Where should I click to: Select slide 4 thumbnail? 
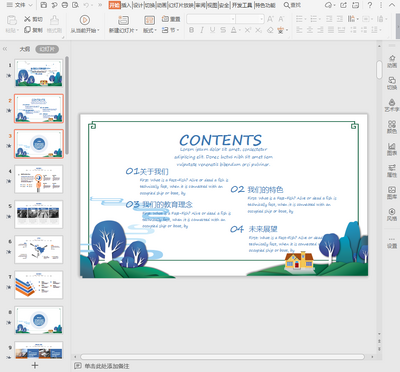39,179
